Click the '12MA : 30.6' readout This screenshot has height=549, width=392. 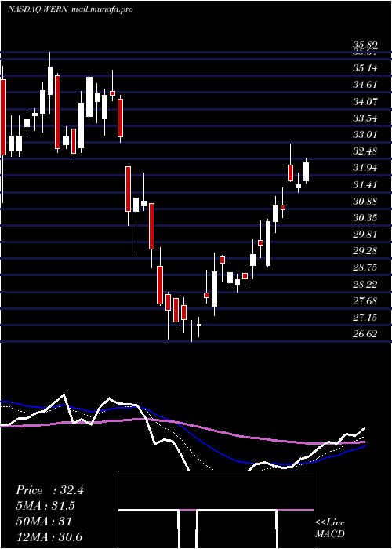(x=49, y=536)
